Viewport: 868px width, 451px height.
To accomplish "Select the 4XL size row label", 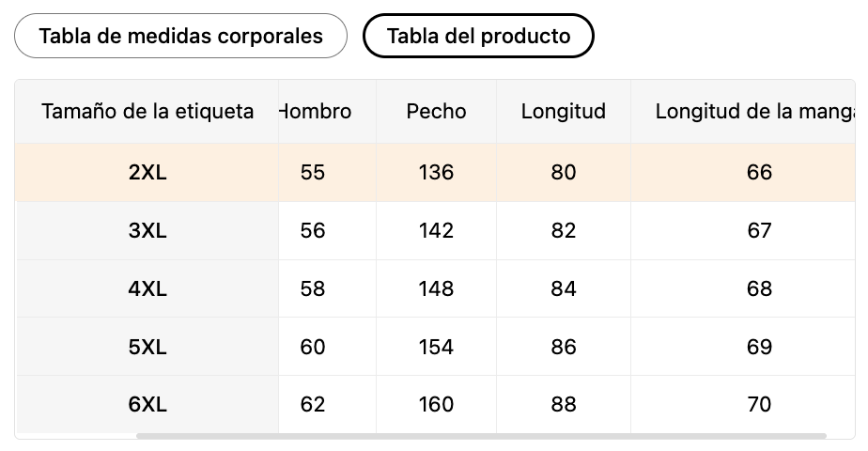I will [x=147, y=288].
